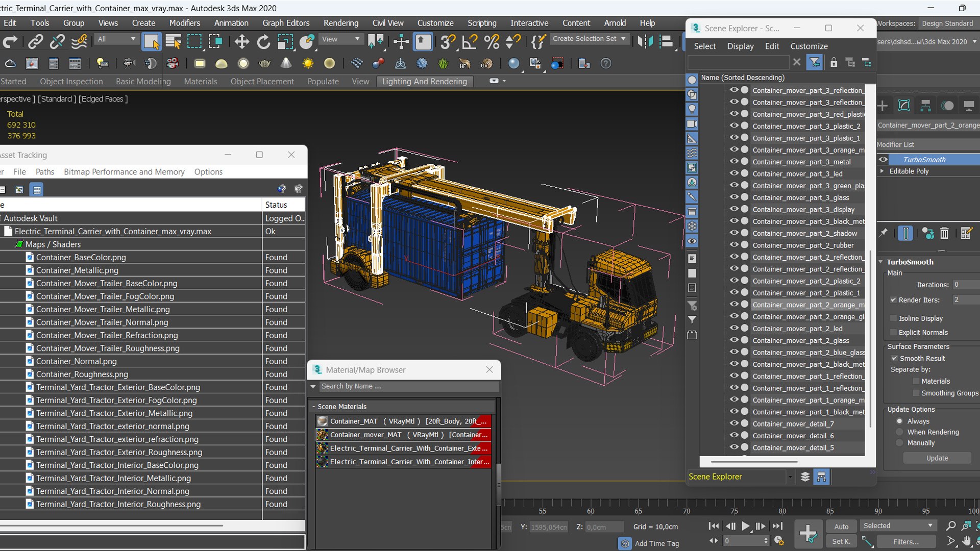Click the lock icon in Scene Explorer toolbar
The width and height of the screenshot is (980, 551).
pos(834,62)
